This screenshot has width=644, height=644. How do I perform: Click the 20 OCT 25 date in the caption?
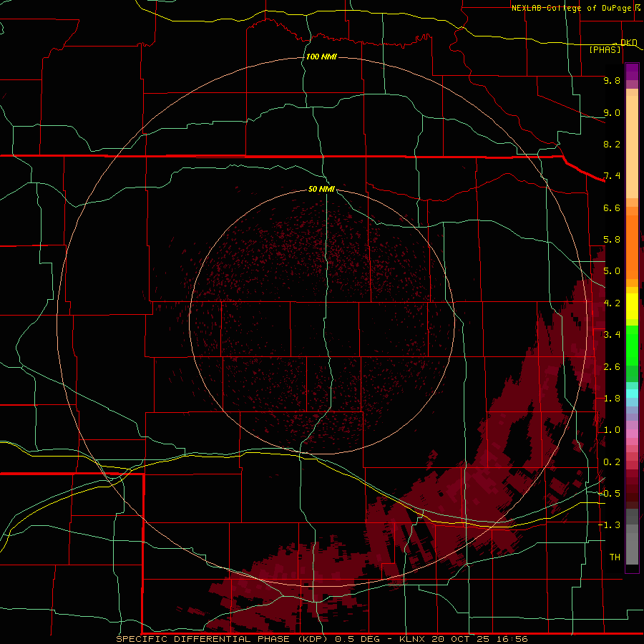pyautogui.click(x=460, y=639)
